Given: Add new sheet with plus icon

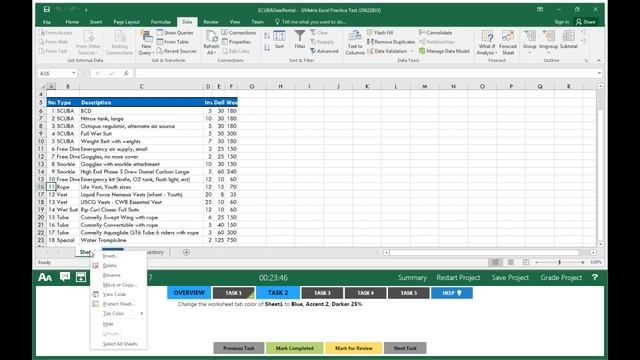Looking at the screenshot, I should (186, 252).
